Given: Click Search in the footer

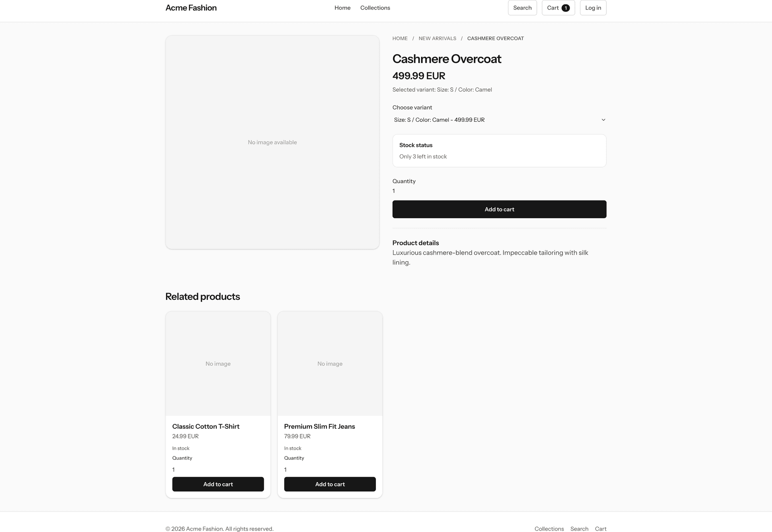Looking at the screenshot, I should [579, 528].
